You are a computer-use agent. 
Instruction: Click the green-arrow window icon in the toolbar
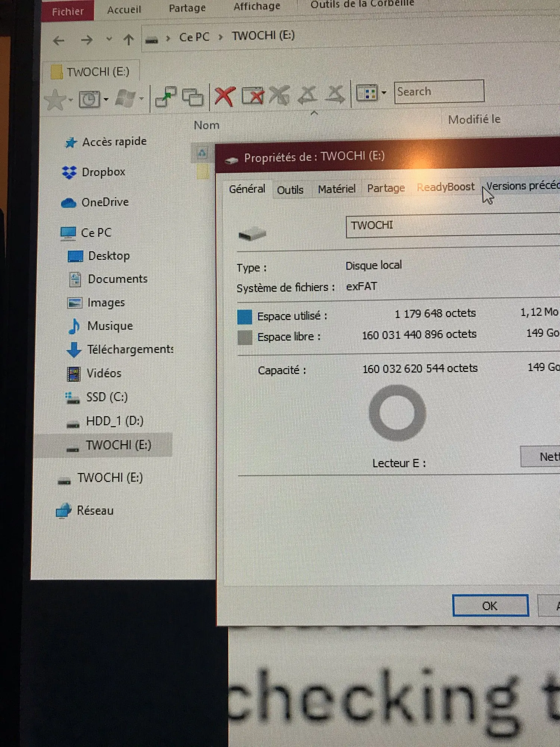tap(165, 96)
